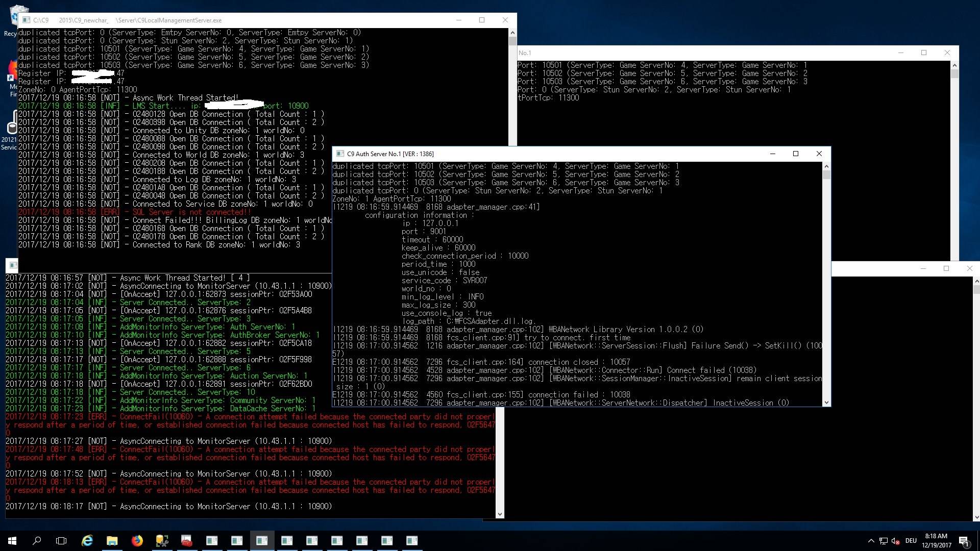The image size is (980, 551).
Task: Click 'min_log_level : INFO' in Auth Server
Action: (443, 297)
